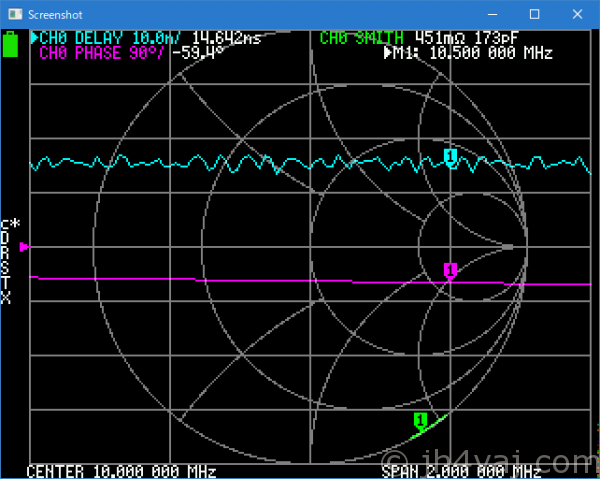Click the X calibration status letter

tap(6, 298)
